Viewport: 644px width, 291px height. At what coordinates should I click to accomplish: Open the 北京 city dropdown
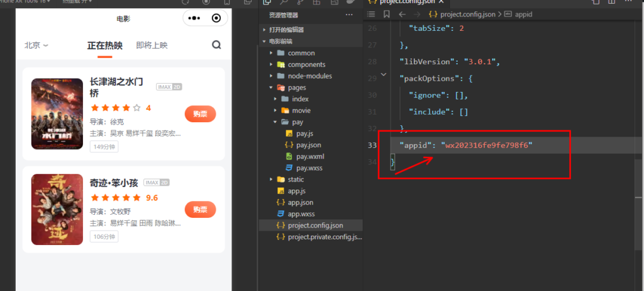36,45
